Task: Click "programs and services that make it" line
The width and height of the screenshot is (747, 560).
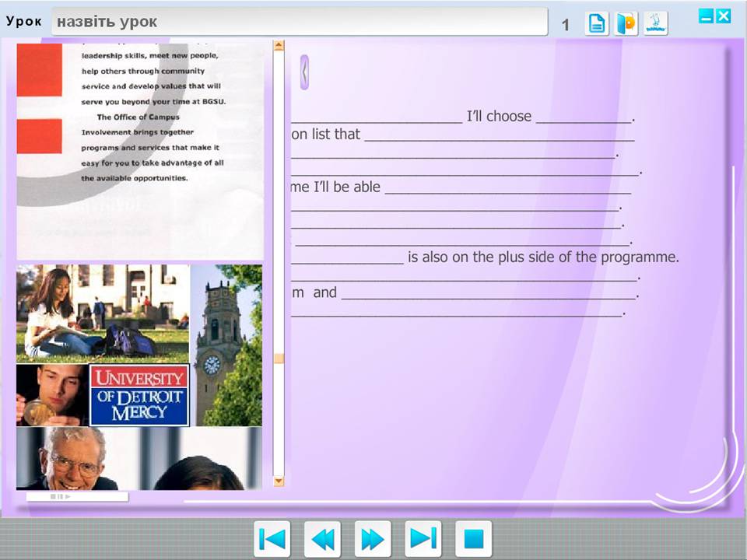Action: coord(150,148)
